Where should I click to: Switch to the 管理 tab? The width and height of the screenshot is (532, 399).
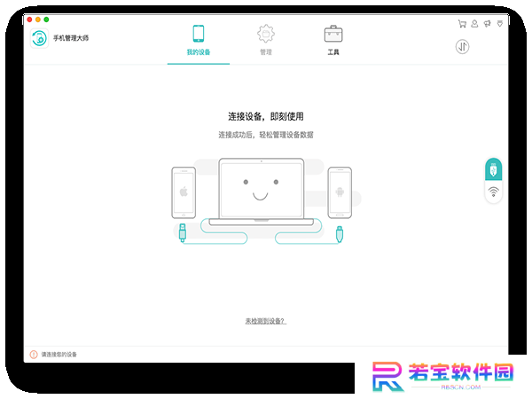coord(266,41)
